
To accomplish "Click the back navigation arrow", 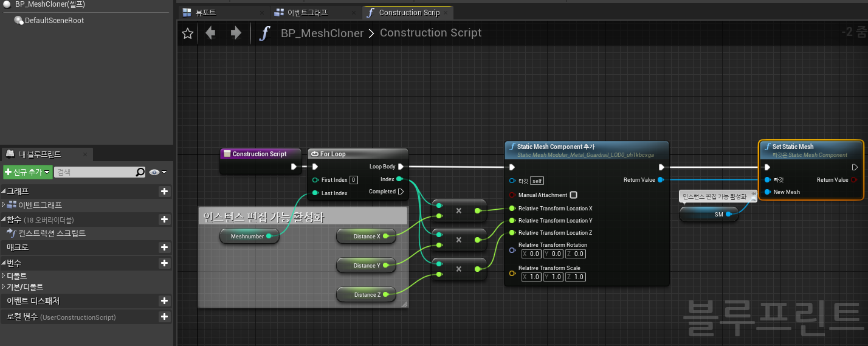I will (211, 33).
